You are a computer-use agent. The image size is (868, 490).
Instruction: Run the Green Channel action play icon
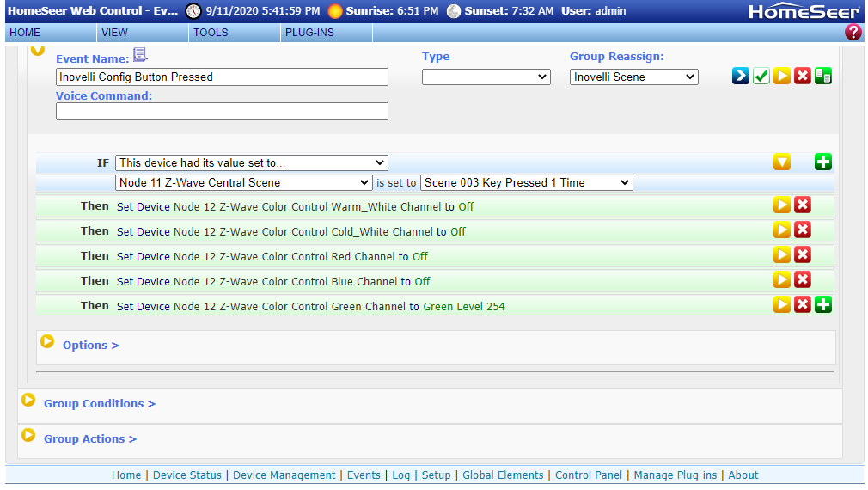tap(782, 304)
